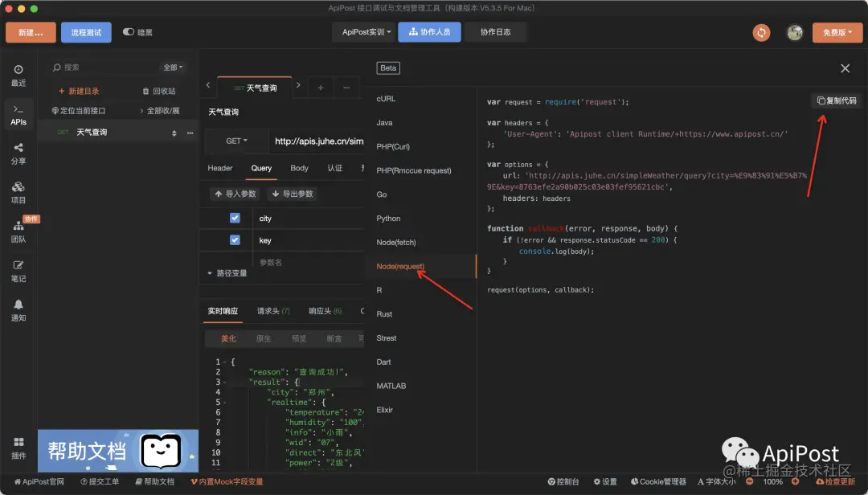Viewport: 868px width, 495px height.
Task: Switch to the 认证 auth tab
Action: [x=335, y=168]
